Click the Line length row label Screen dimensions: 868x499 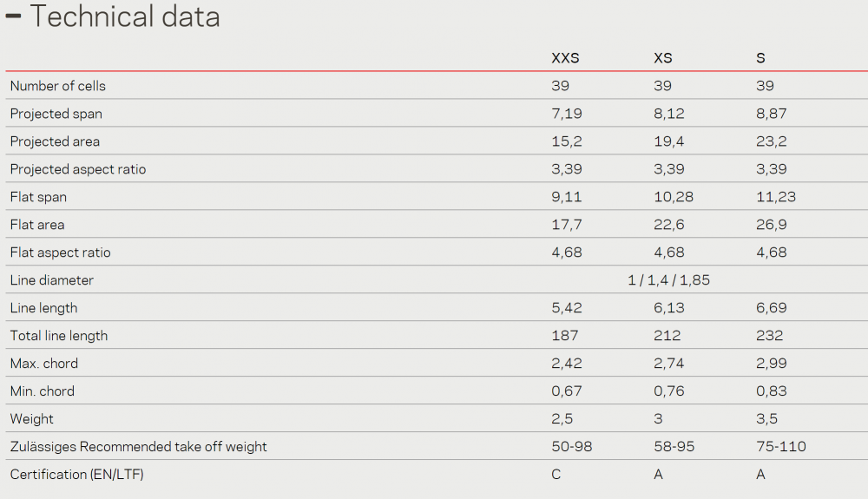click(x=43, y=307)
